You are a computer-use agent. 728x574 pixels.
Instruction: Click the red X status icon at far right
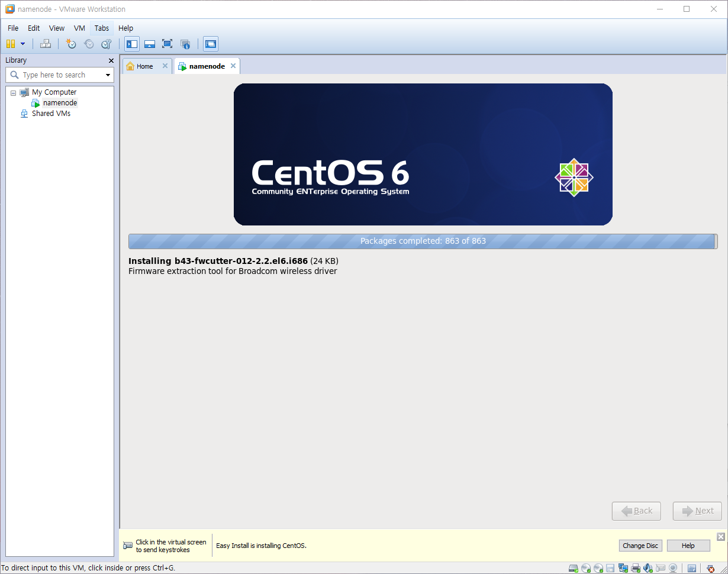point(711,568)
